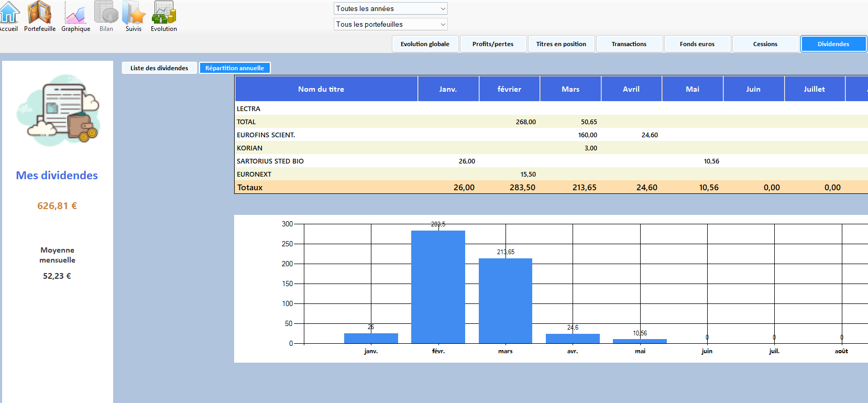The width and height of the screenshot is (868, 403).
Task: Open the Graphique chart icon
Action: pos(75,16)
